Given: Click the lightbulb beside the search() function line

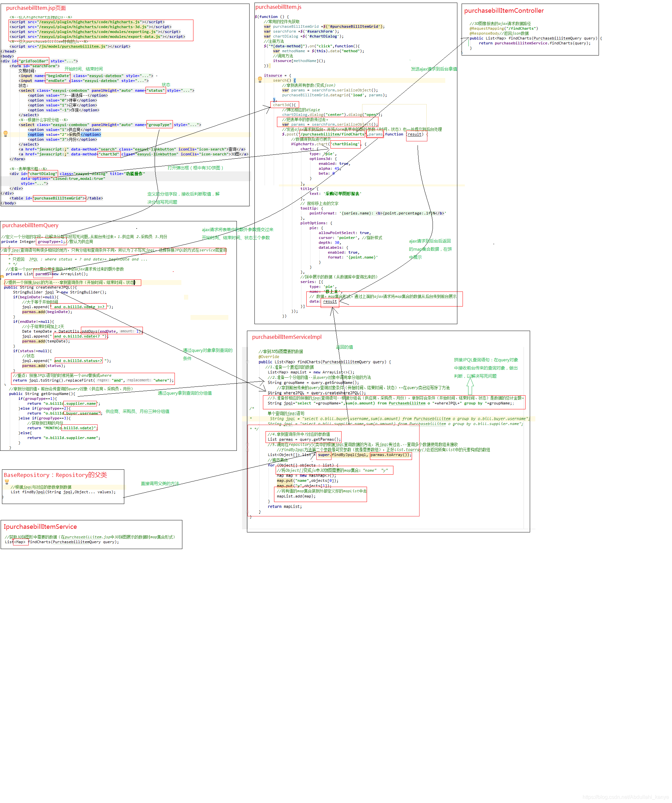Looking at the screenshot, I should (x=260, y=80).
